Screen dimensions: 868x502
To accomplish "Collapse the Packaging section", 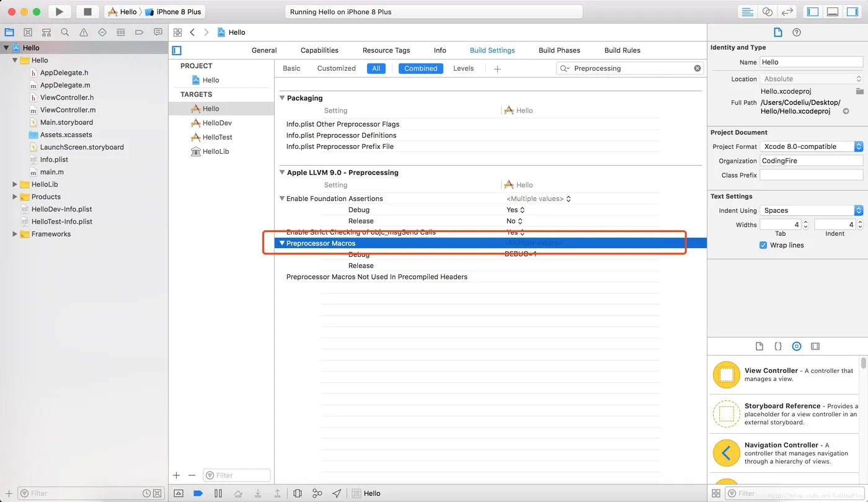I will coord(282,98).
